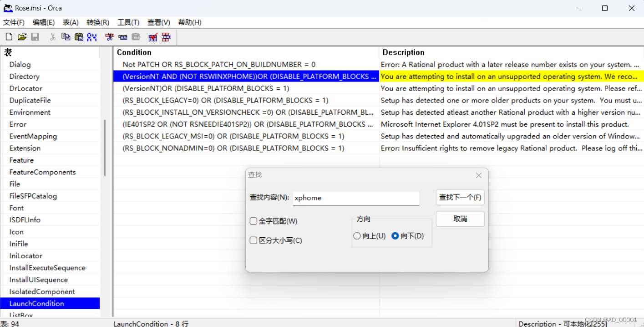Click the Internet Explorer 4.01SP2 description cell
The image size is (644, 327).
point(512,124)
